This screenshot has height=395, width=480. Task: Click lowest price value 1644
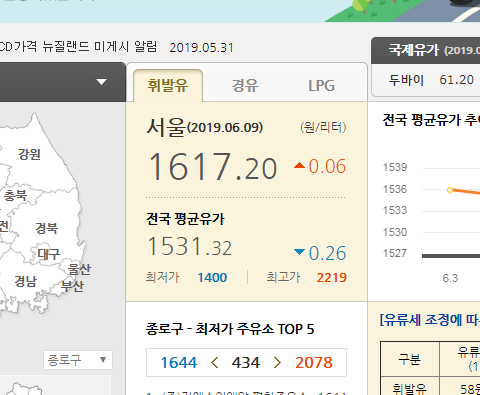[179, 363]
